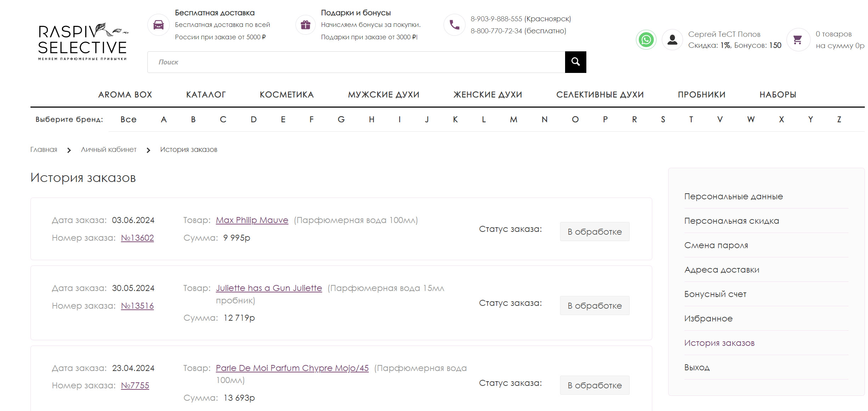
Task: Open Избранное in sidebar
Action: 708,319
